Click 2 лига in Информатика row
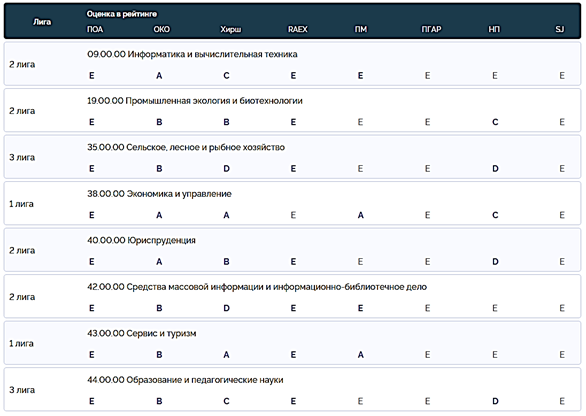 tap(22, 64)
